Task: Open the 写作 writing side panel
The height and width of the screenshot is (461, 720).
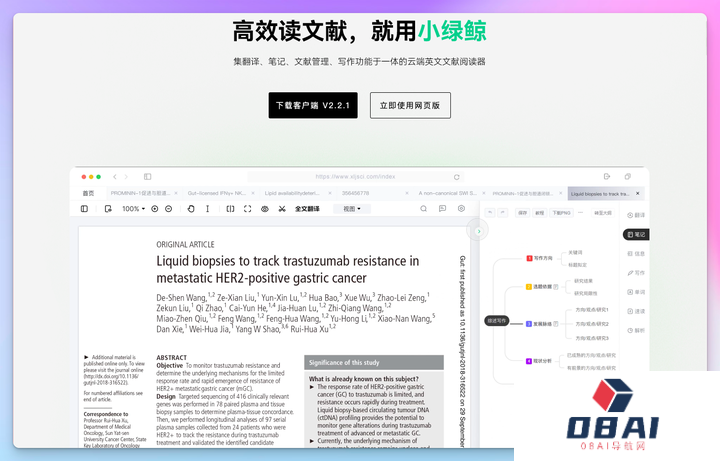Action: [x=636, y=273]
